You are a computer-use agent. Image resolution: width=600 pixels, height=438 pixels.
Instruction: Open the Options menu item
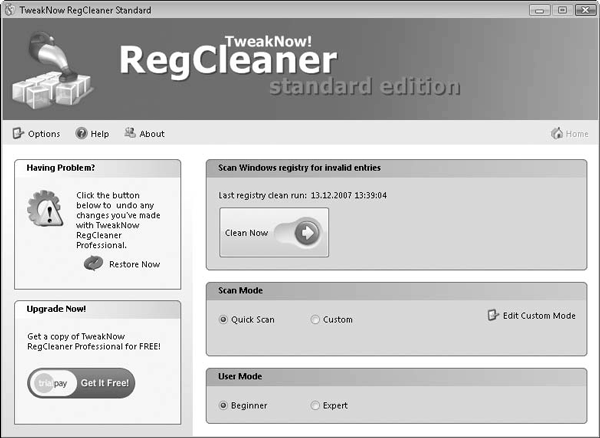click(x=44, y=134)
